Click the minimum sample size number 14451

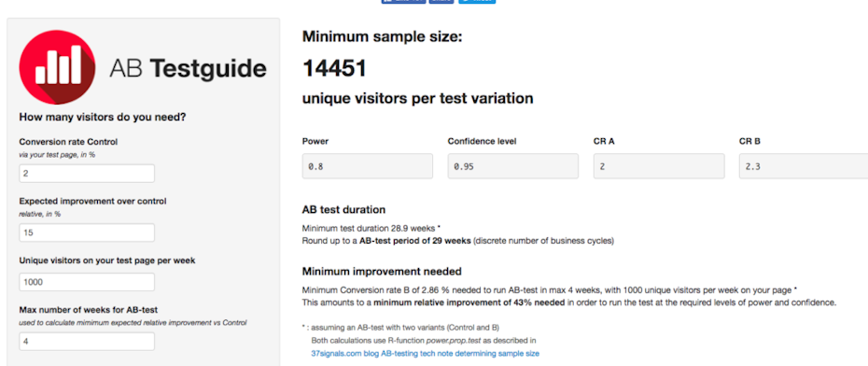[334, 69]
